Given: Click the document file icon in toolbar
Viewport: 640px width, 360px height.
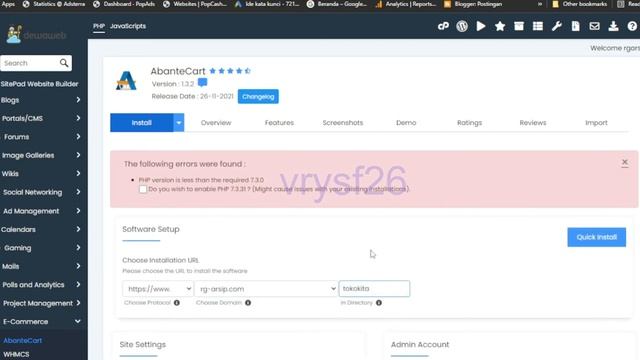Looking at the screenshot, I should (x=576, y=26).
